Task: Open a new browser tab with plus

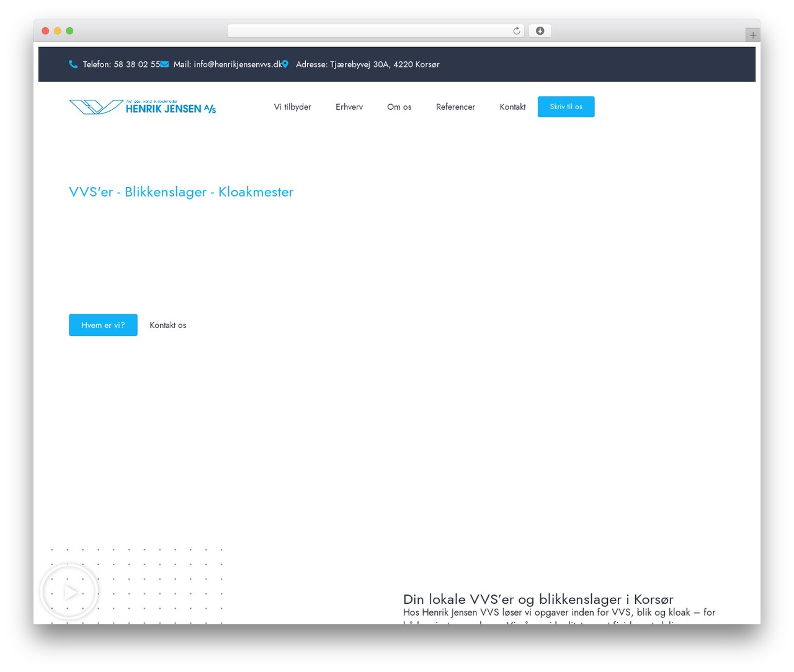Action: click(x=752, y=35)
